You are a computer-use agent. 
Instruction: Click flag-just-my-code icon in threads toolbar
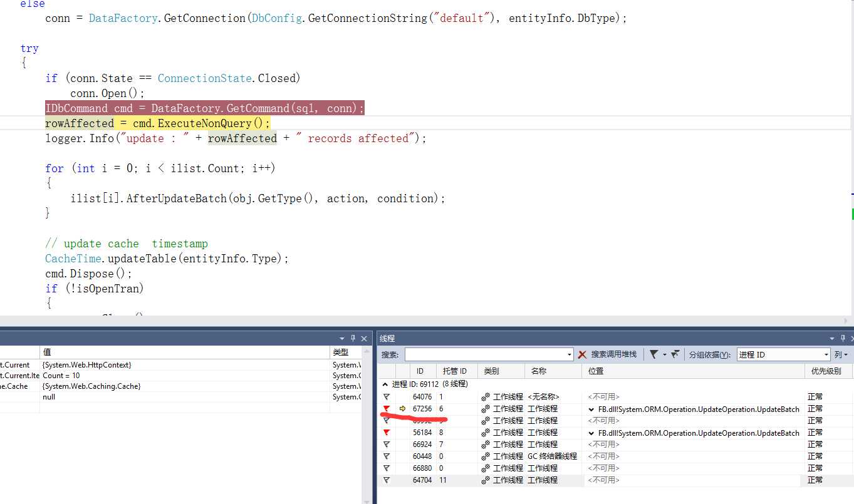tap(675, 354)
